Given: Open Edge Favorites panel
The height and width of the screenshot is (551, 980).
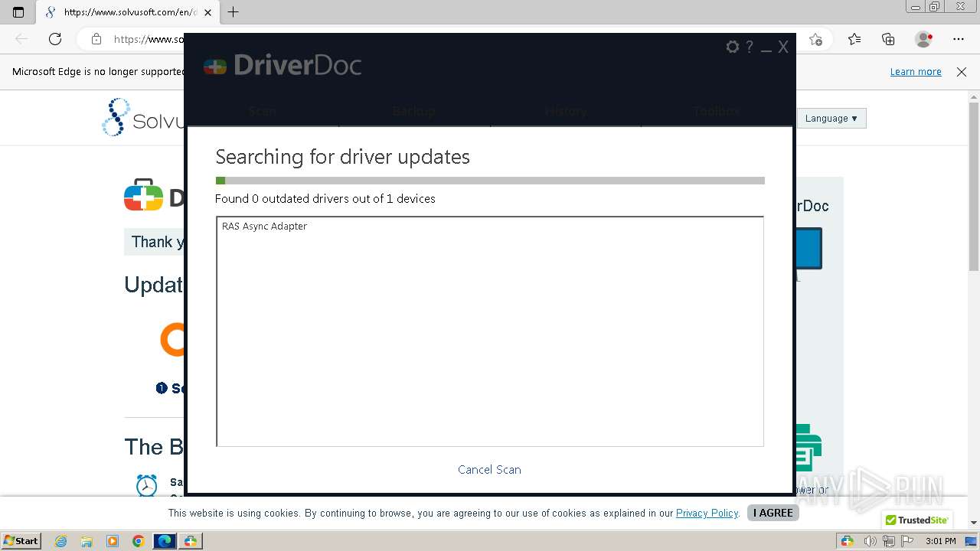Looking at the screenshot, I should 854,39.
